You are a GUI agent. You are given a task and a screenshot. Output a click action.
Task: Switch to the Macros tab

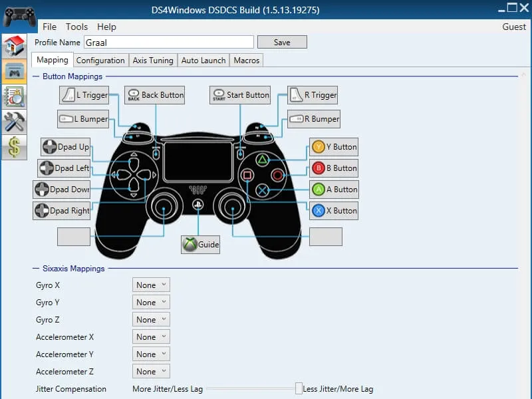(246, 60)
